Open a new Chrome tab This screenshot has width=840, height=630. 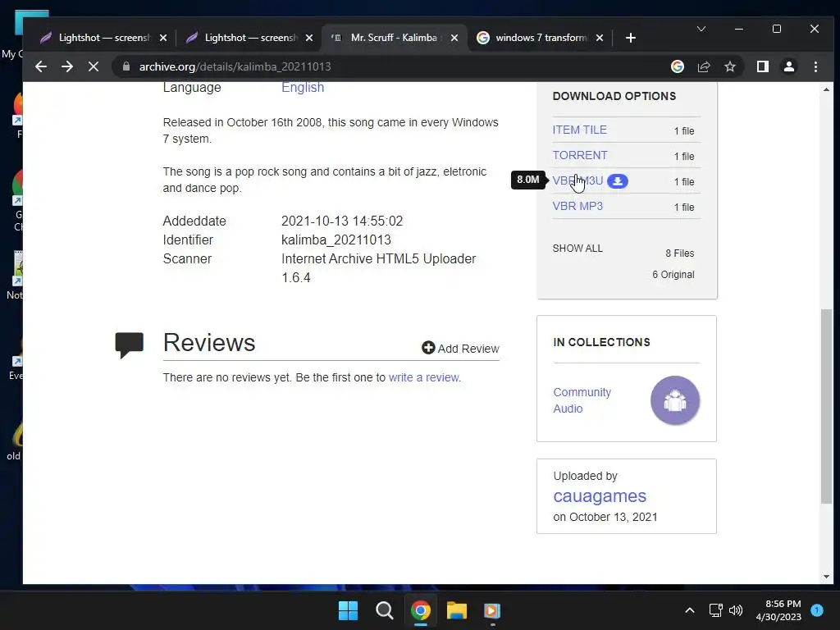(x=631, y=38)
